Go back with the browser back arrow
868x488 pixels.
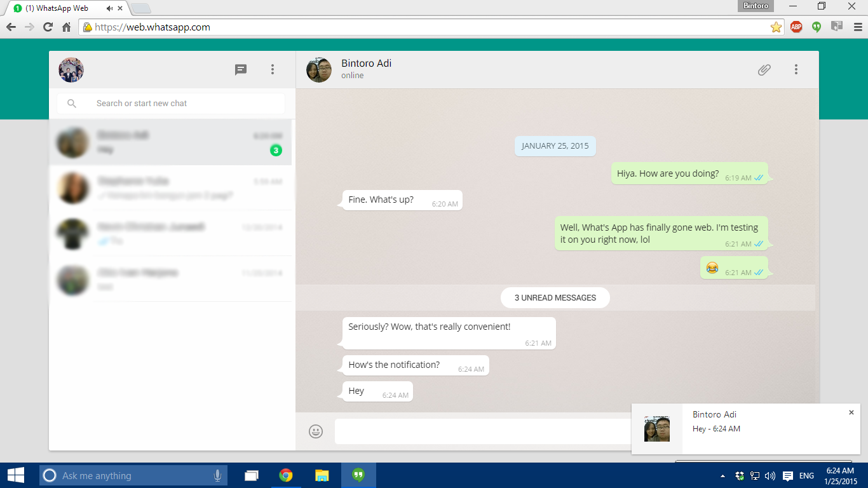pos(11,27)
